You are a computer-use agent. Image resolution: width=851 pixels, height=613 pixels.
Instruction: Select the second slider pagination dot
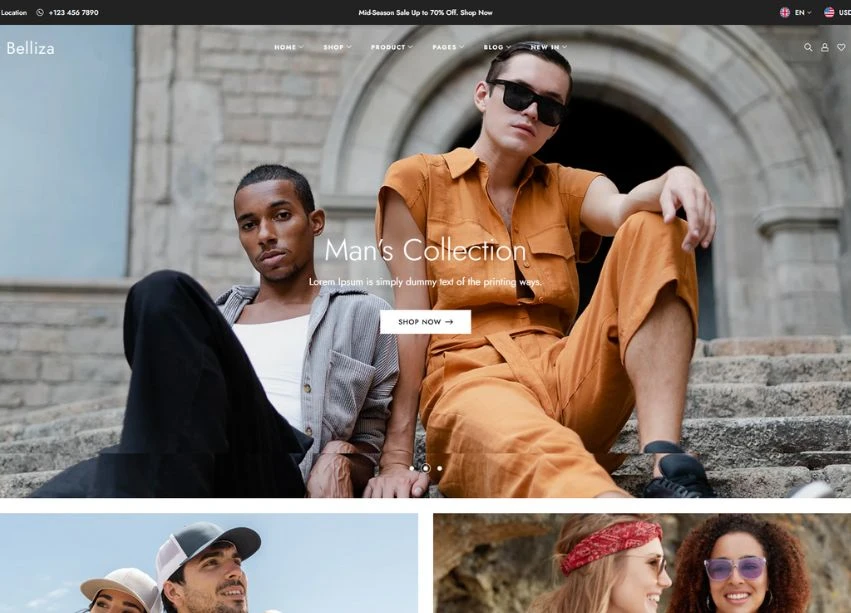pyautogui.click(x=425, y=468)
